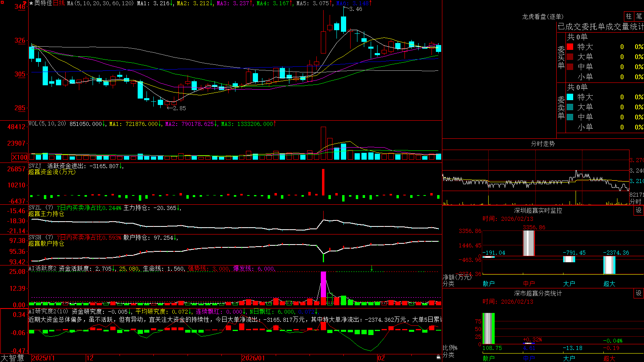Screen dimensions: 644x362
Task: Click the 委买单 section label
Action: (561, 58)
